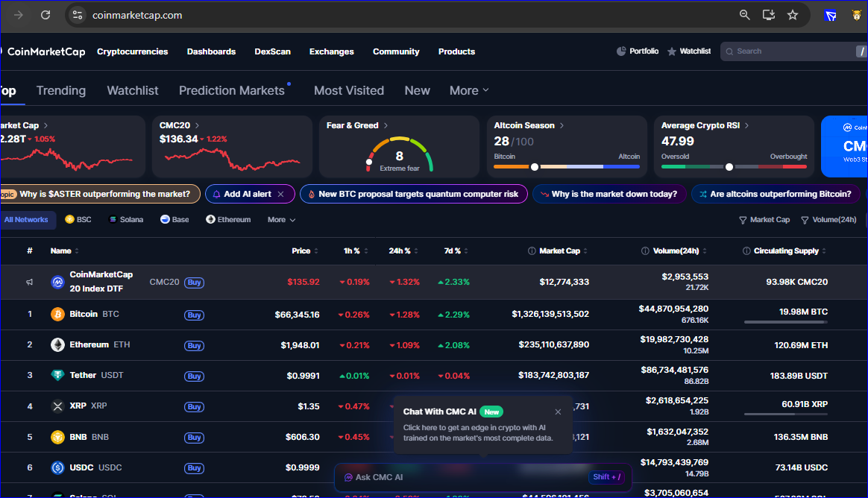Click the Ask CMC AI input bar
This screenshot has width=868, height=498.
click(482, 477)
